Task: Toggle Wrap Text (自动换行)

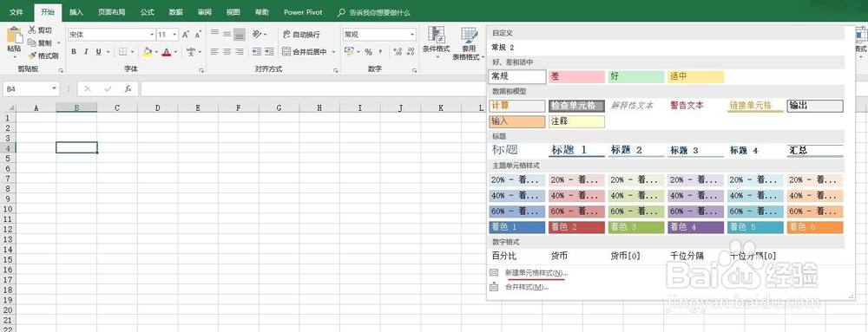Action: [301, 35]
